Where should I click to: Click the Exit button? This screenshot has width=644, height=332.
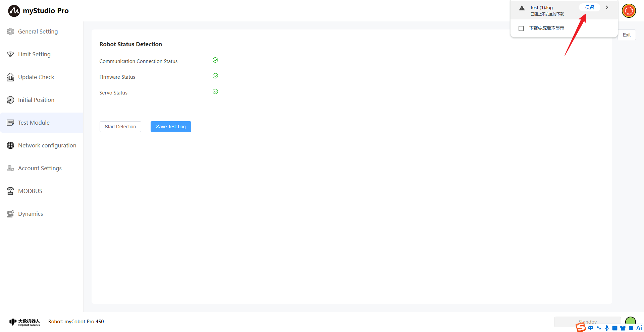click(626, 35)
